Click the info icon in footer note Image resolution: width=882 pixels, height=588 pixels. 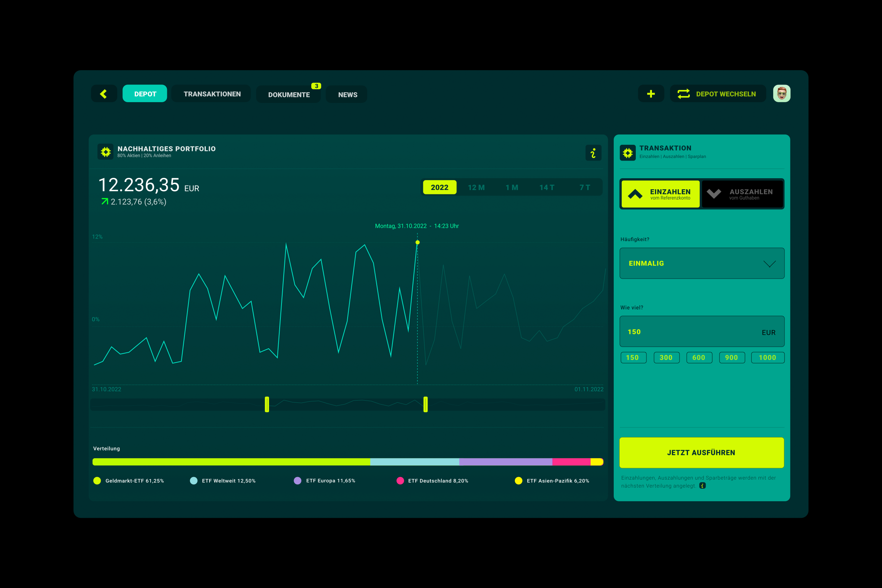pos(702,485)
